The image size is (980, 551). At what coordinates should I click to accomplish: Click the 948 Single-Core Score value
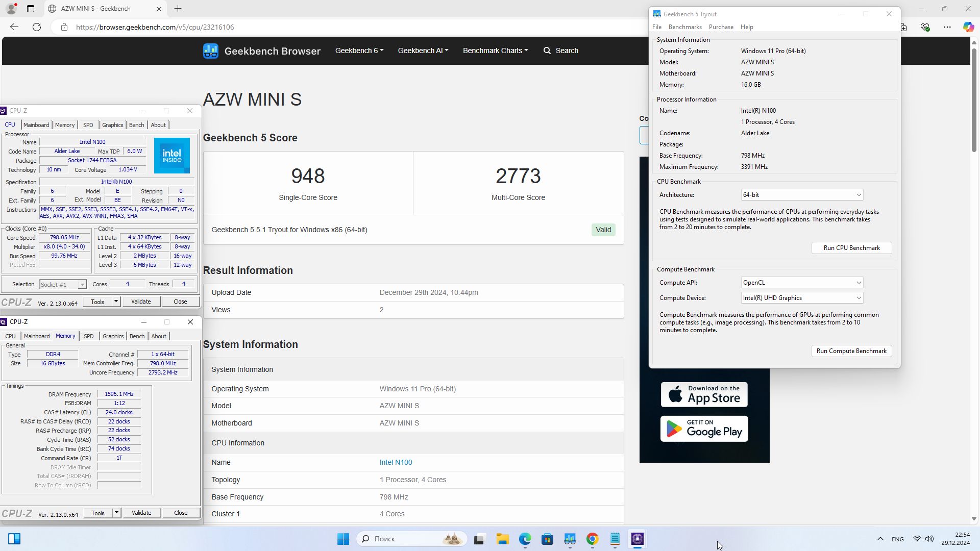point(308,176)
